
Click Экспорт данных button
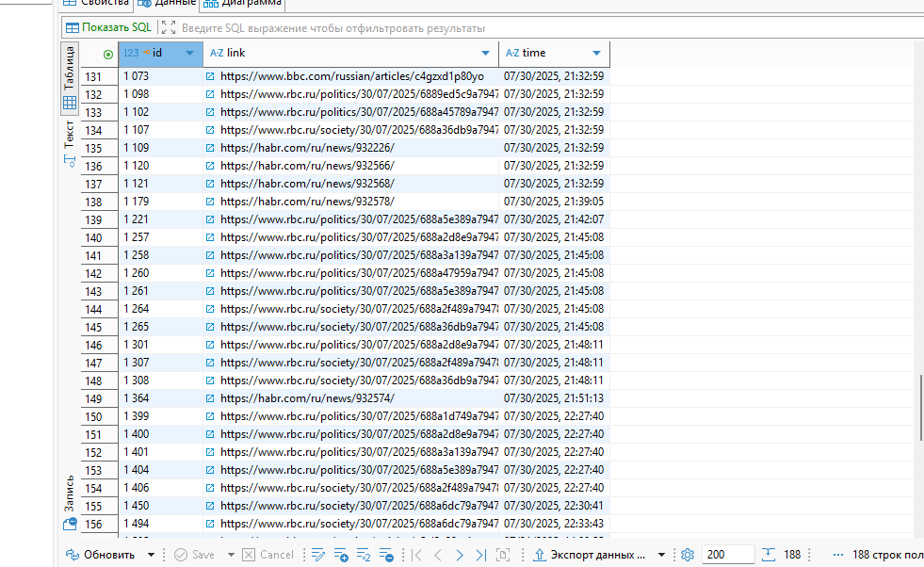point(590,555)
